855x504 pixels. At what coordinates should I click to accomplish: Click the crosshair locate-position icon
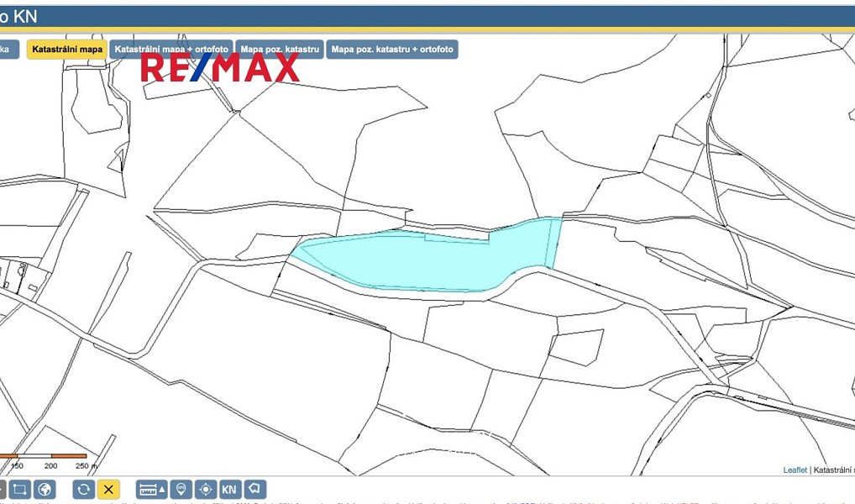pos(206,489)
